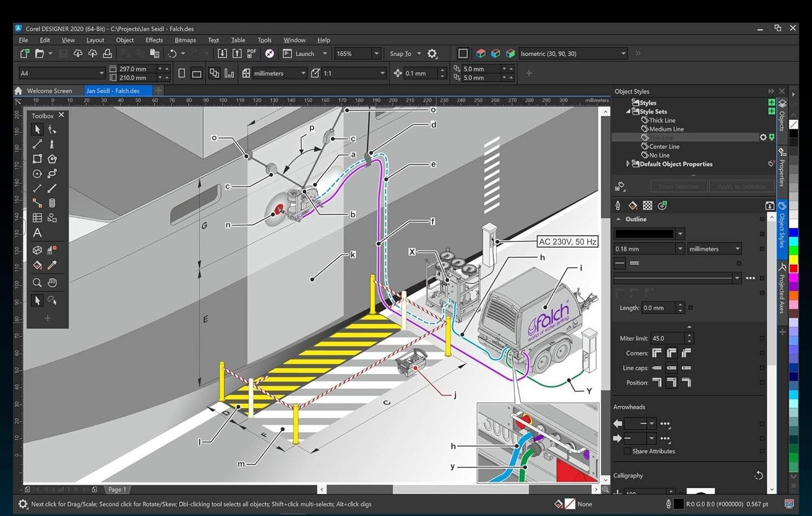Pick the Eyedropper tool from the Toolbox
Image resolution: width=812 pixels, height=516 pixels.
[53, 265]
